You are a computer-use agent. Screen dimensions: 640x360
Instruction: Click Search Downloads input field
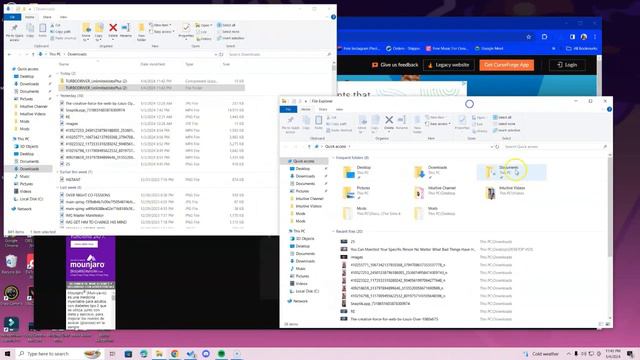pyautogui.click(x=279, y=54)
